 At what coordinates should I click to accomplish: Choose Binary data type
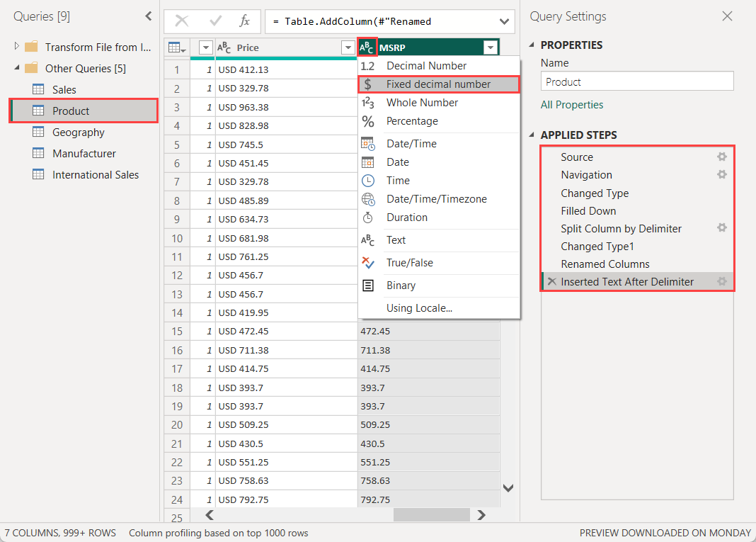[439, 286]
